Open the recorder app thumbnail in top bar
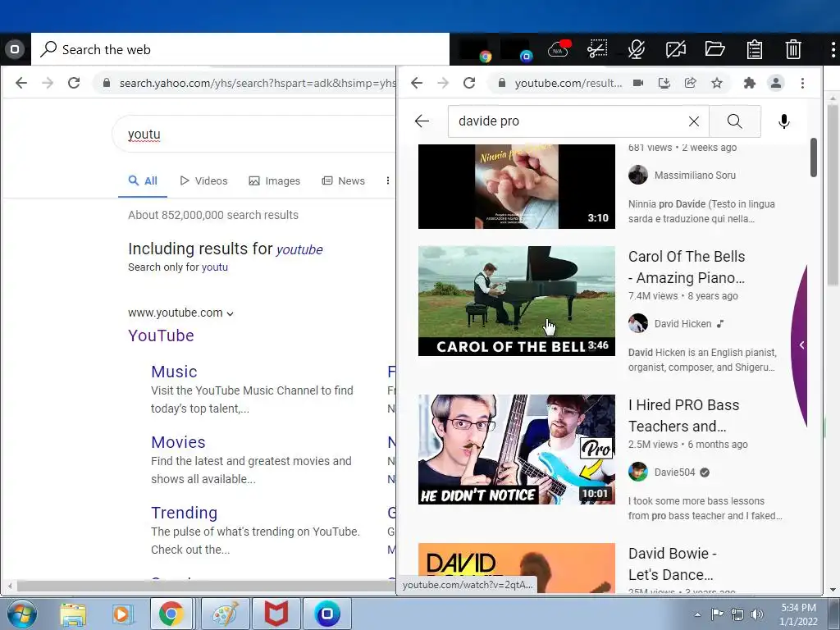 (x=517, y=50)
